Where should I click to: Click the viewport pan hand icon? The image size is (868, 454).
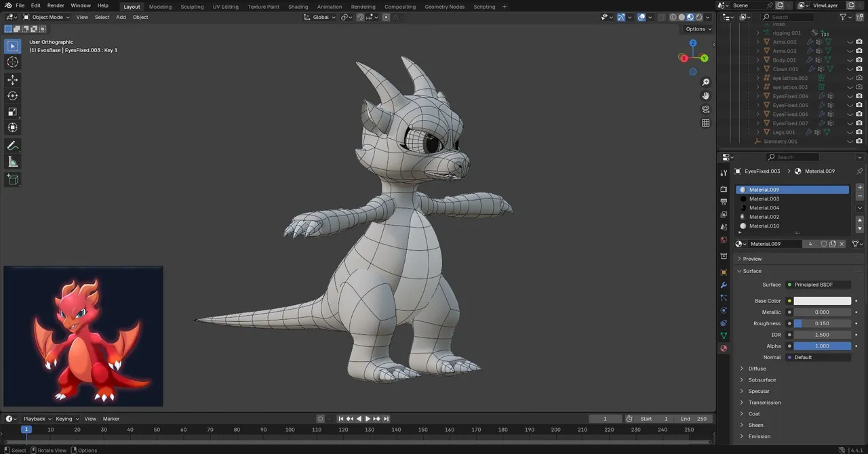(x=705, y=96)
